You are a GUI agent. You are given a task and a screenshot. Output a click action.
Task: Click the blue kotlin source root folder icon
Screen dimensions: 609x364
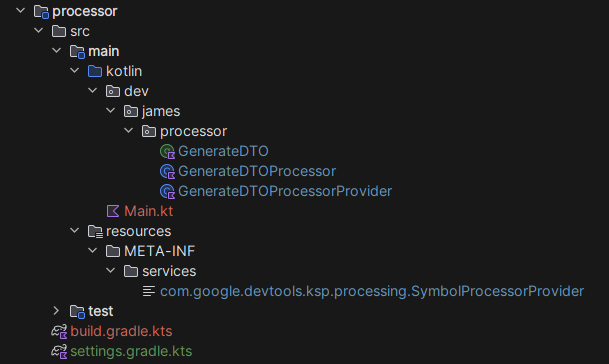pyautogui.click(x=95, y=71)
